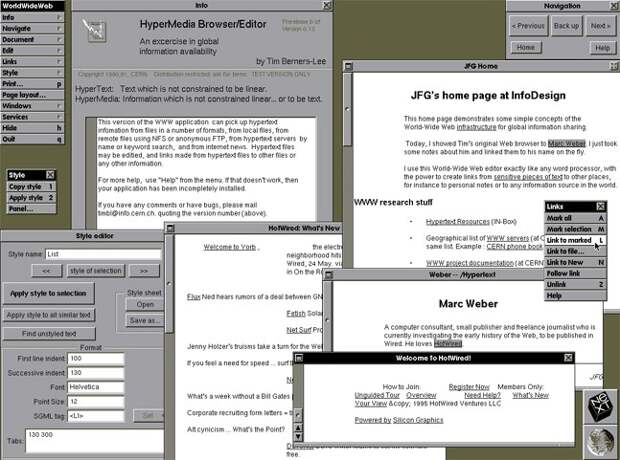The image size is (620, 460).
Task: Close the Links menu panel
Action: tap(601, 206)
